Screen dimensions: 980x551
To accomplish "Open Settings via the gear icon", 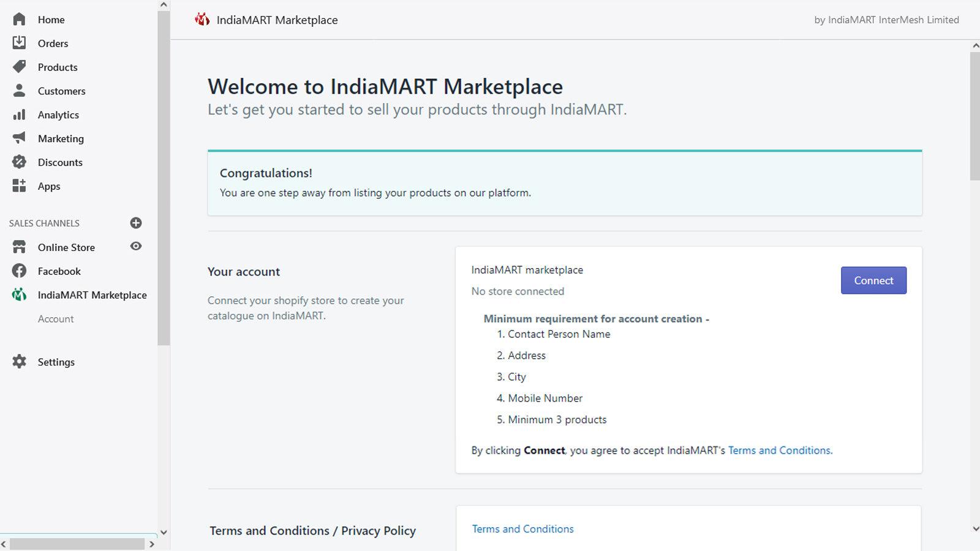I will [x=19, y=361].
